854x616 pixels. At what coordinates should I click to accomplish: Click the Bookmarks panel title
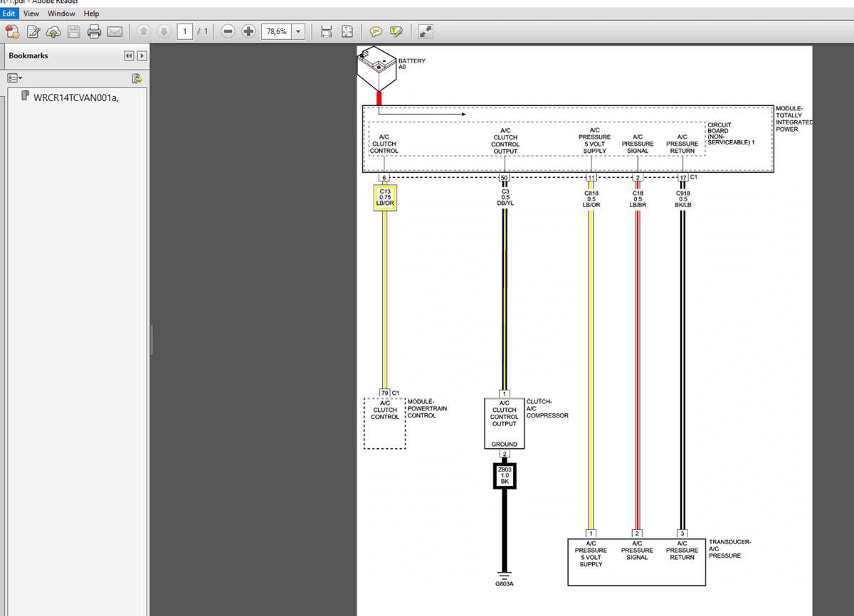[x=28, y=55]
